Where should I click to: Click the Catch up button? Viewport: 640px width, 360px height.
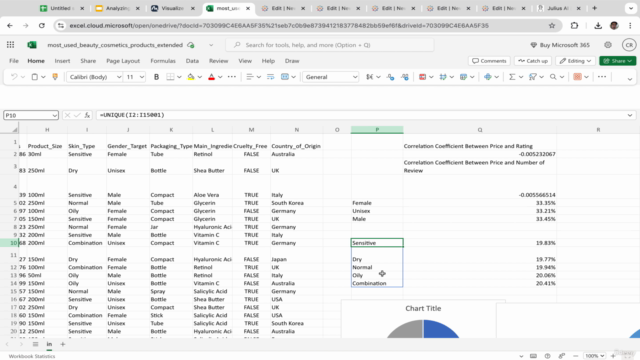click(x=533, y=61)
